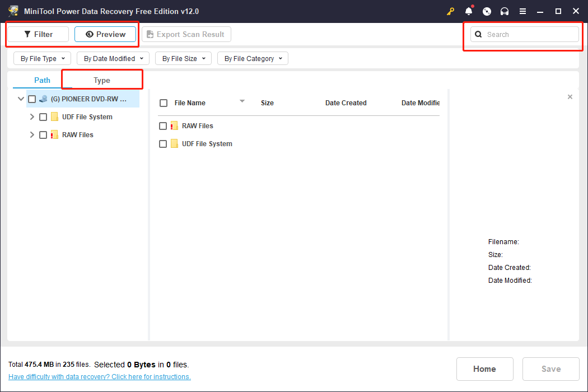Select RAW Files in the tree
This screenshot has width=588, height=392.
pos(78,135)
